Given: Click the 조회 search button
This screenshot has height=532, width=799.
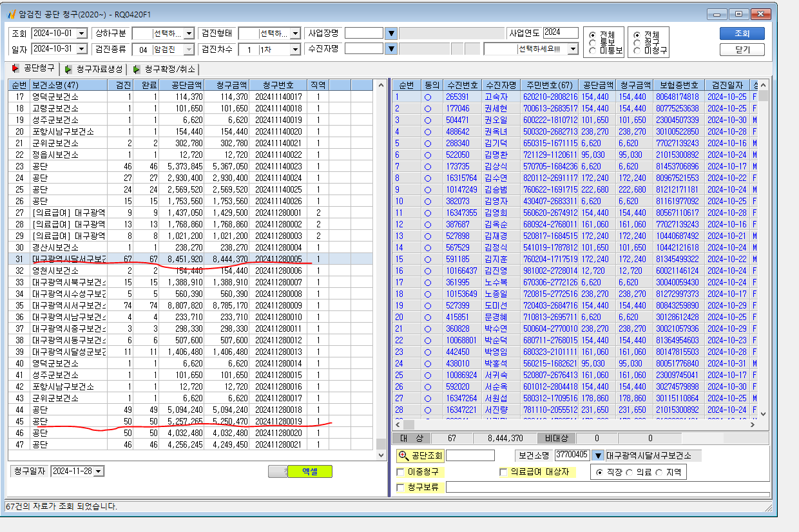Looking at the screenshot, I should coord(742,33).
